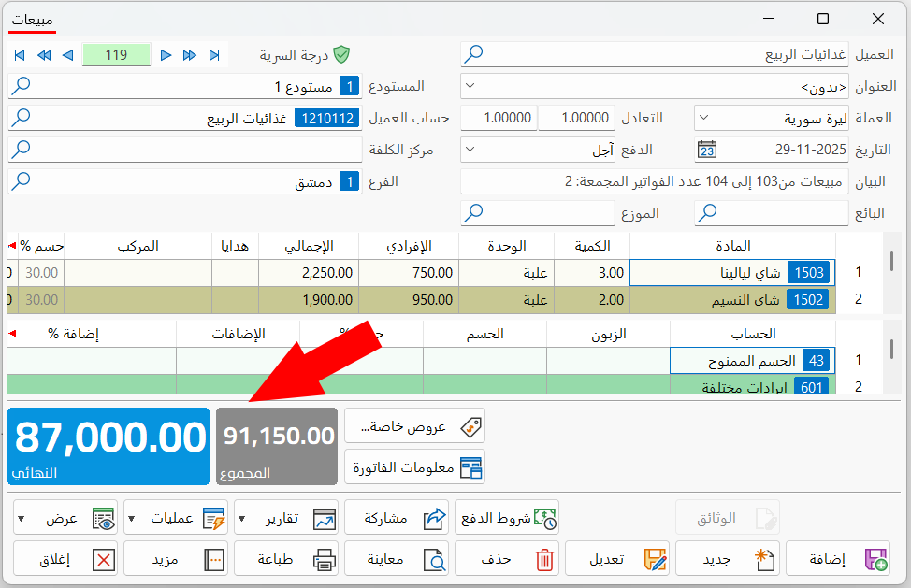Click the النهائي final total 87,000.00
The width and height of the screenshot is (911, 588).
tap(108, 446)
